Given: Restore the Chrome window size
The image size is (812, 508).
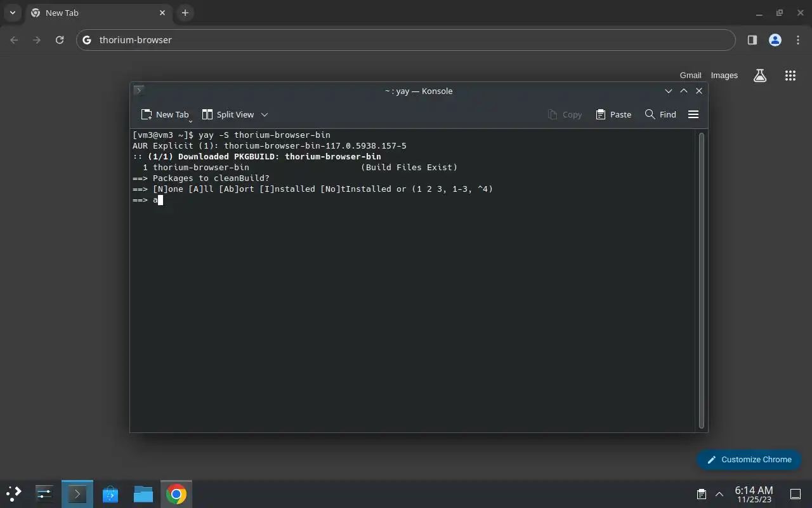Looking at the screenshot, I should (x=780, y=13).
